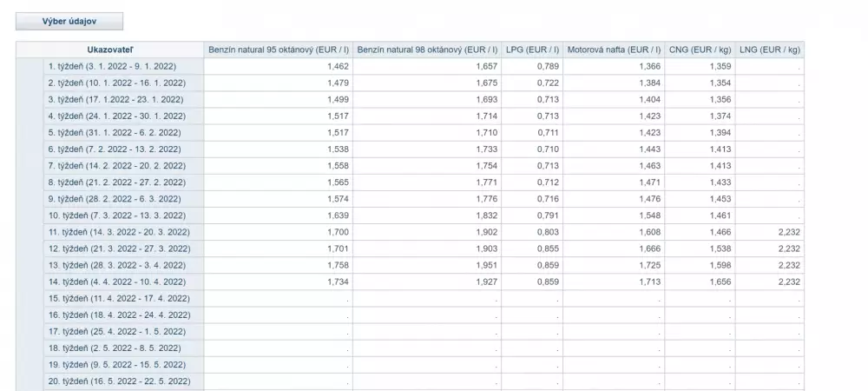This screenshot has height=391, width=868.
Task: Select the 20. týždeň row label
Action: click(118, 381)
